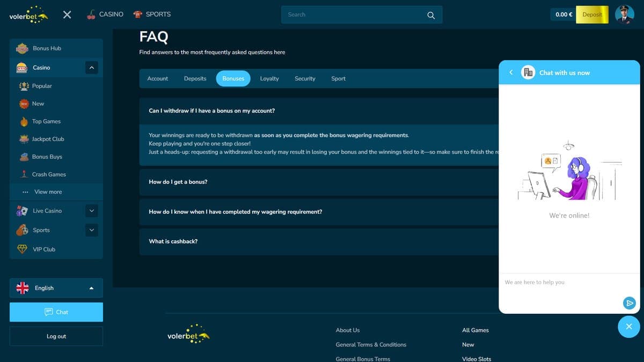Click the Bonus Hub sidebar icon

pos(22,48)
